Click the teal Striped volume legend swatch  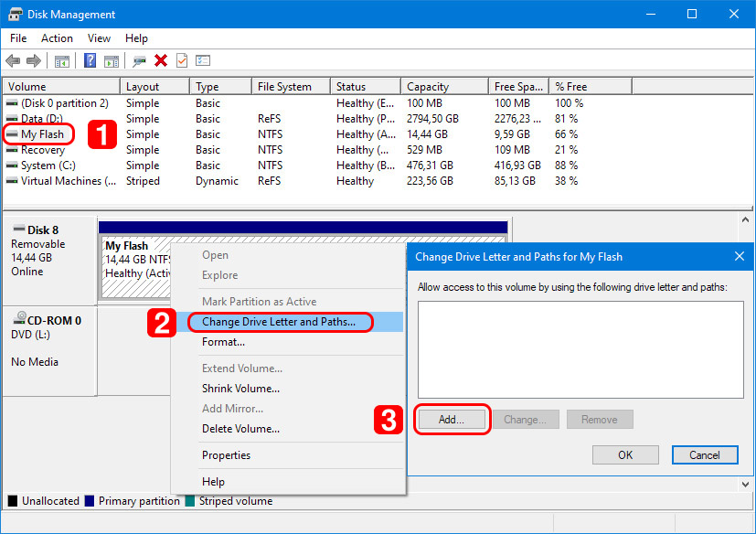pyautogui.click(x=189, y=501)
